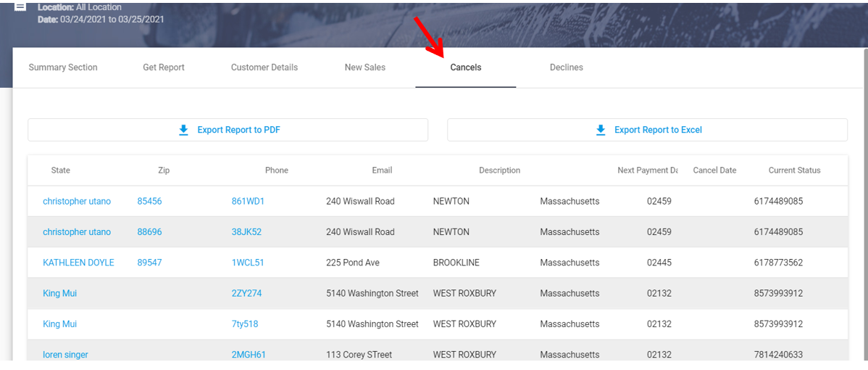Open the KATHLEEN DOYLE customer link

(78, 263)
